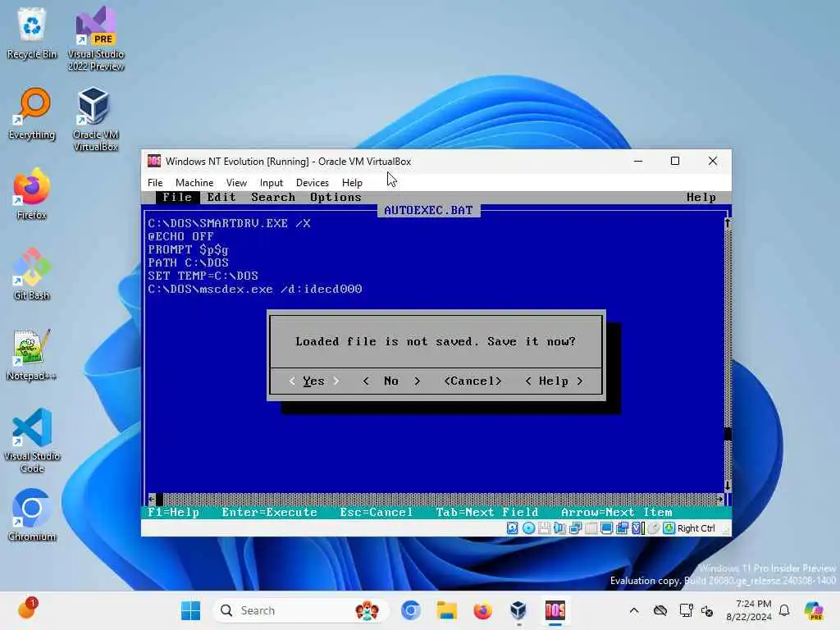Launch Visual Studio Code desktop shortcut
Viewport: 840px width, 630px height.
(32, 441)
